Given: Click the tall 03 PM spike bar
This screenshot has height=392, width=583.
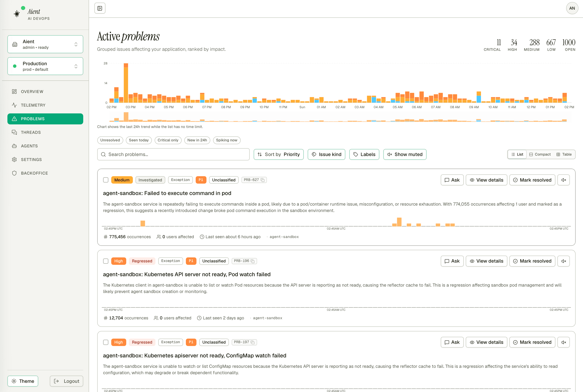Looking at the screenshot, I should [x=126, y=83].
